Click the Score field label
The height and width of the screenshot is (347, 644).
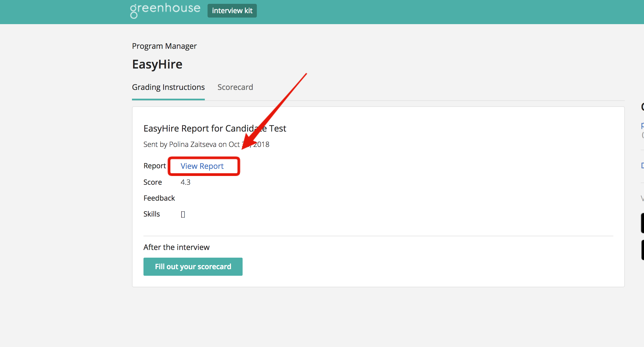tap(153, 182)
